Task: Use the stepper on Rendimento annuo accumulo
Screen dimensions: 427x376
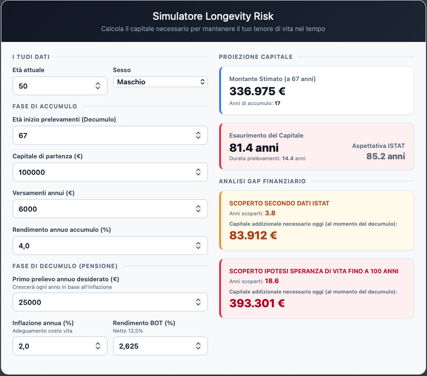Action: coord(198,246)
